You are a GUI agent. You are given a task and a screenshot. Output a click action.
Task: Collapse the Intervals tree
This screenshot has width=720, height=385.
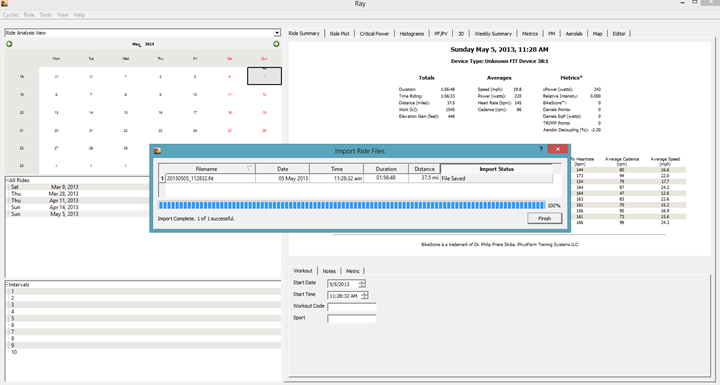point(7,285)
